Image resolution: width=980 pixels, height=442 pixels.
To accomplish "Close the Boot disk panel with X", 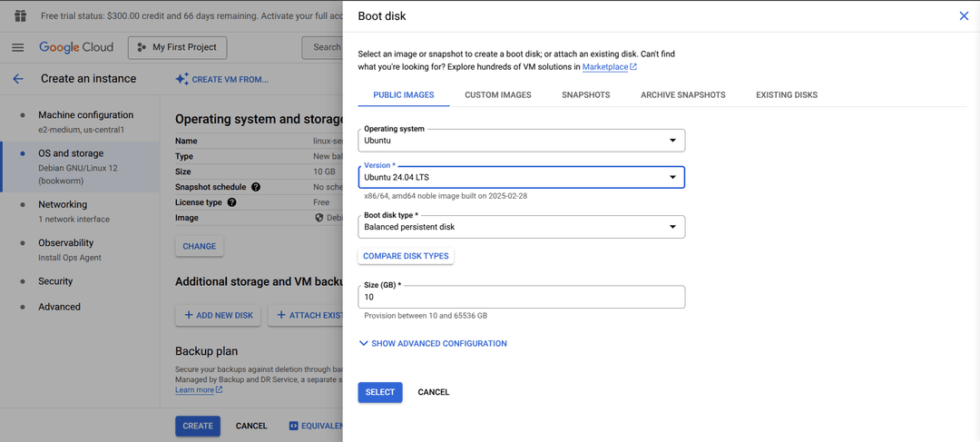I will (x=964, y=16).
